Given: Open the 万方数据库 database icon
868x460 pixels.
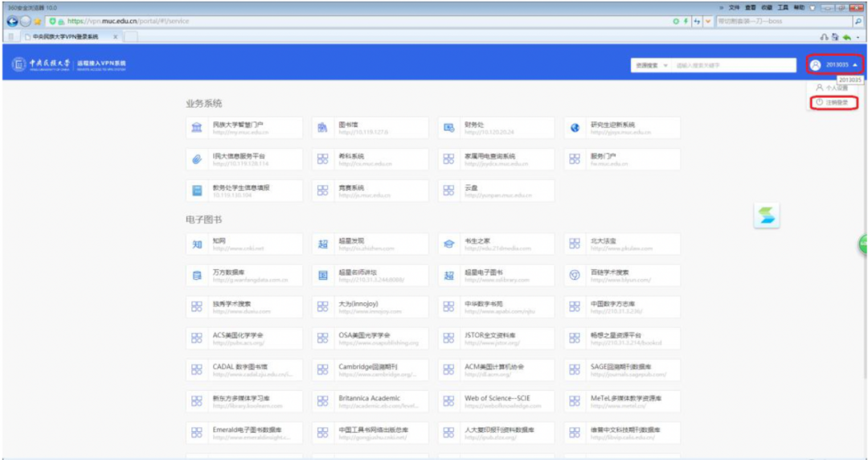Looking at the screenshot, I should coord(197,276).
